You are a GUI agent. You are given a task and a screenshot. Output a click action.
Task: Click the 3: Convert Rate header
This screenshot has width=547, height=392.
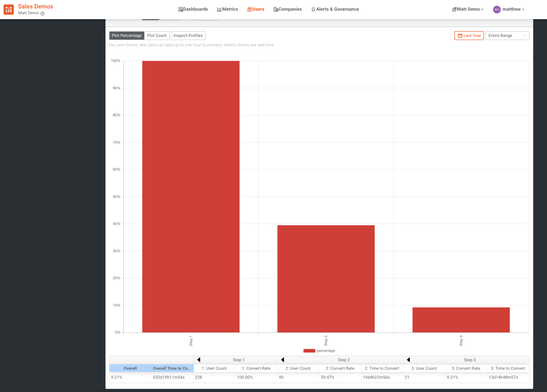click(466, 368)
